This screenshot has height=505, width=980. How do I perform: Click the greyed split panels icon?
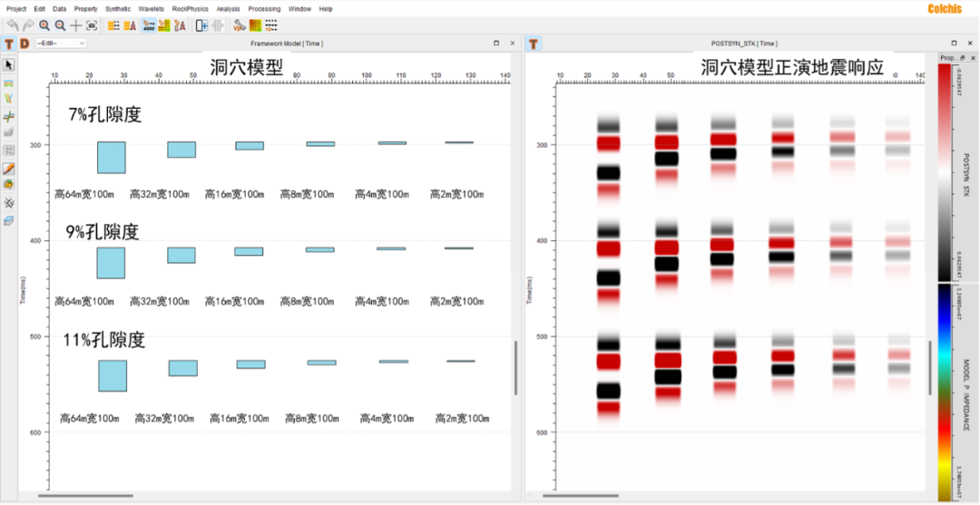pyautogui.click(x=218, y=25)
